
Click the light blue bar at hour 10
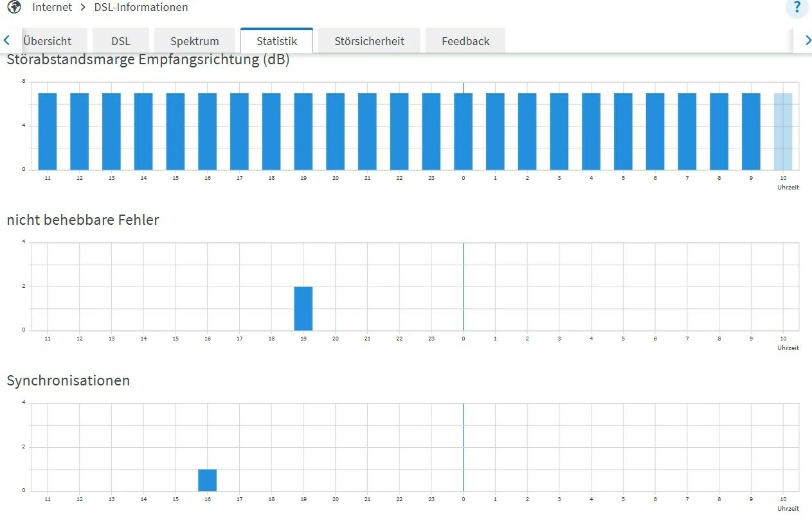coord(783,132)
